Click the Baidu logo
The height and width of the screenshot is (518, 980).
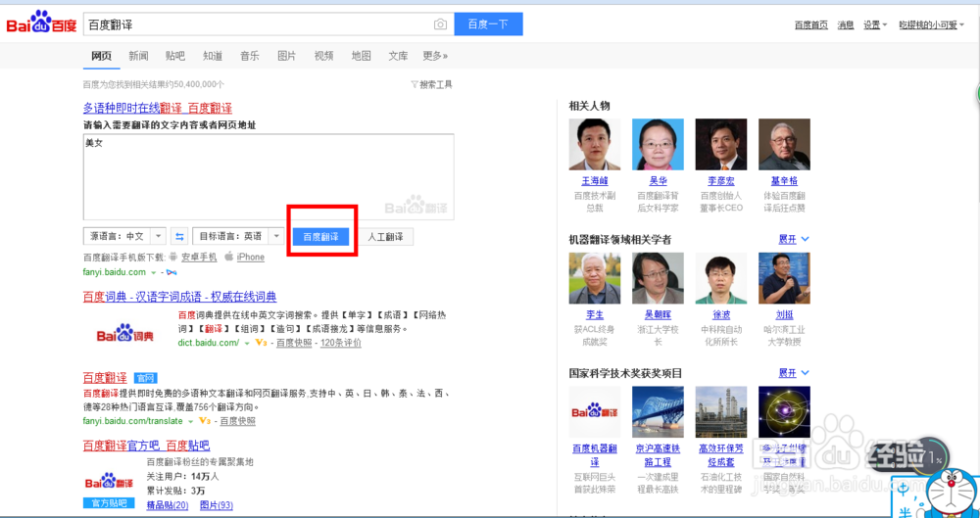[41, 24]
